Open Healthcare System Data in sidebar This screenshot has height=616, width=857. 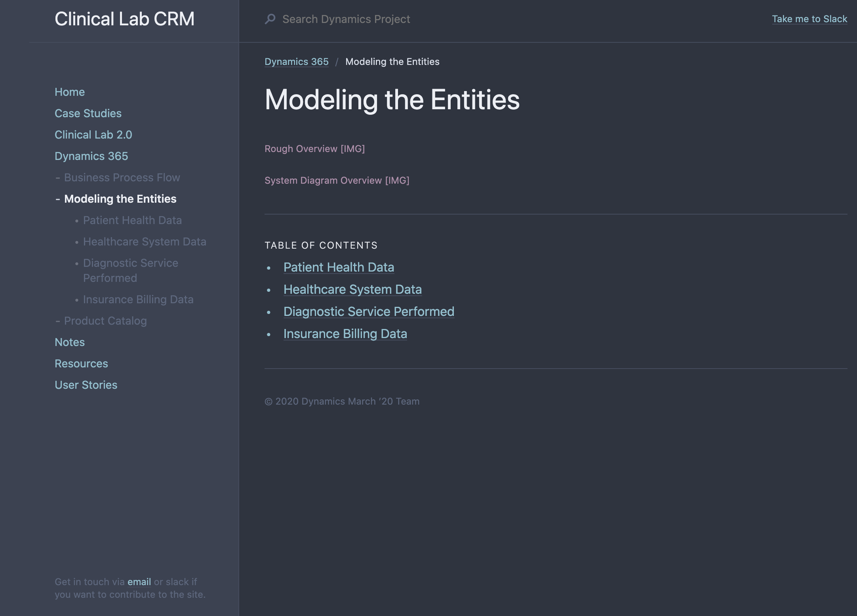(x=145, y=241)
